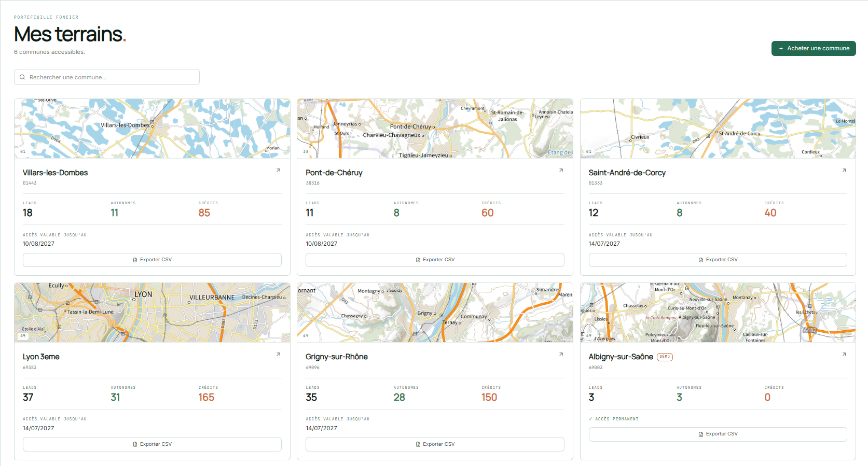
Task: Export CSV for Lyon 3eme
Action: coord(152,444)
